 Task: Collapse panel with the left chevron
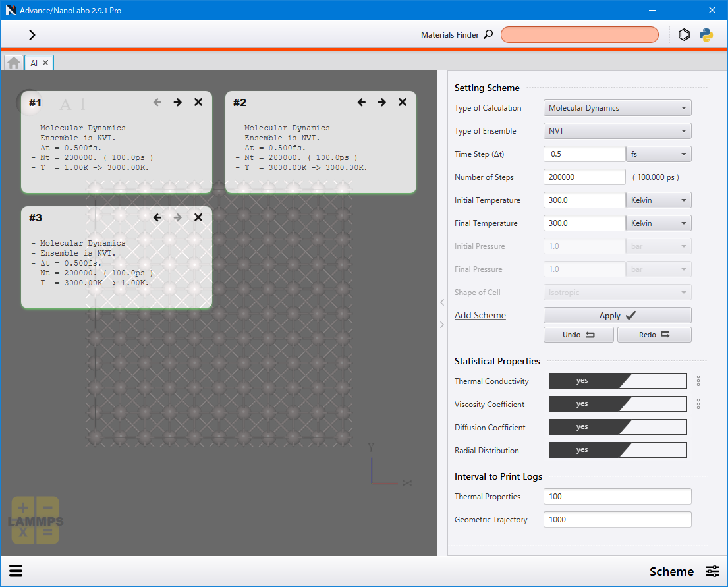pyautogui.click(x=442, y=302)
